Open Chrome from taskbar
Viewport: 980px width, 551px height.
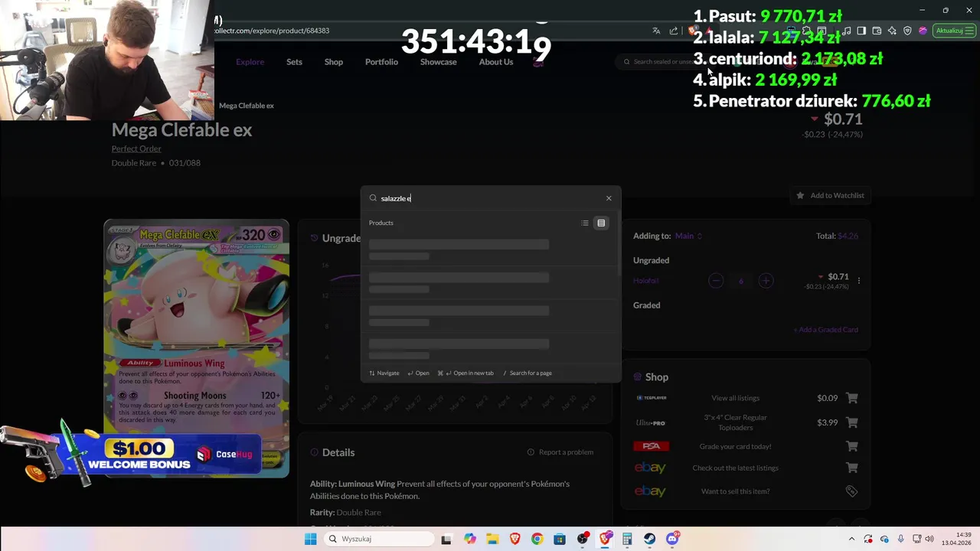(x=537, y=539)
